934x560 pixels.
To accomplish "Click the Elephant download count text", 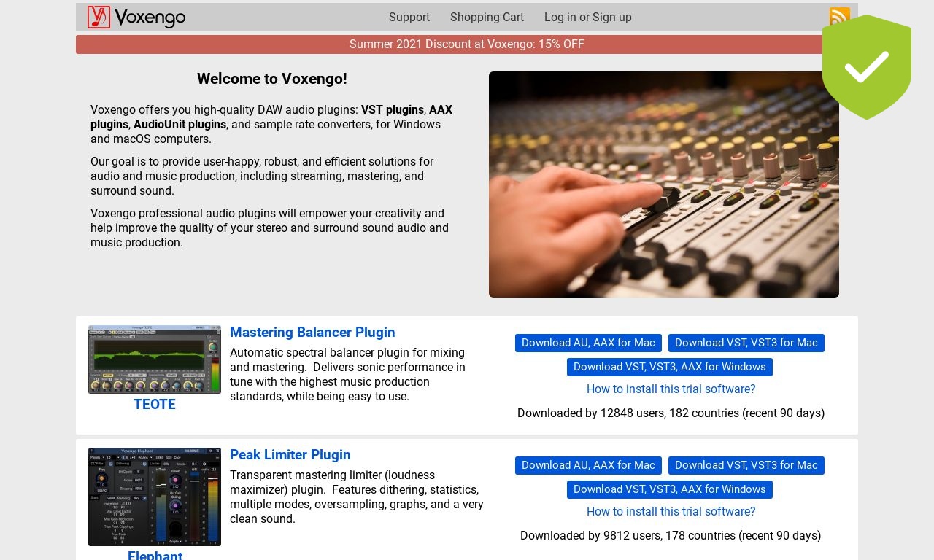I will point(671,536).
